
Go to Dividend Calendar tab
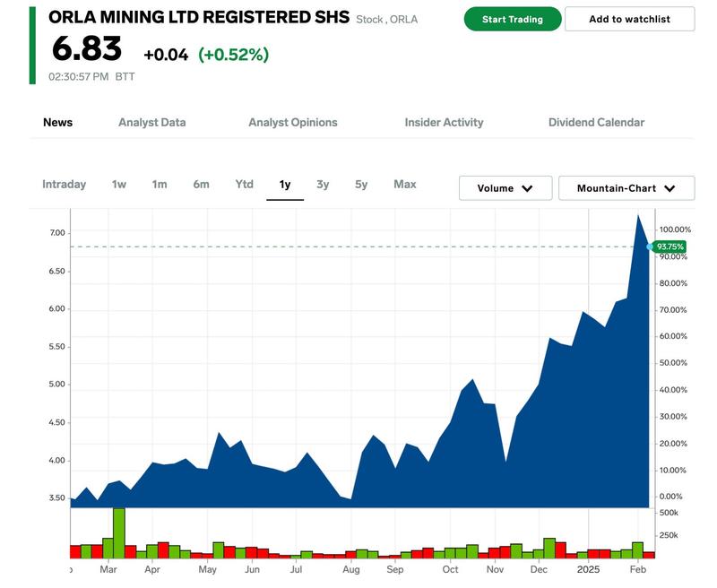point(596,122)
